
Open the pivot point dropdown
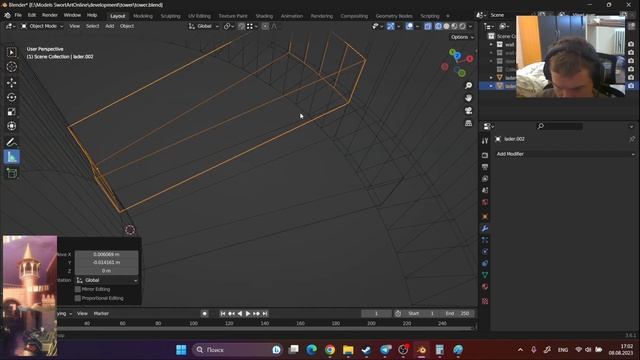click(x=229, y=26)
